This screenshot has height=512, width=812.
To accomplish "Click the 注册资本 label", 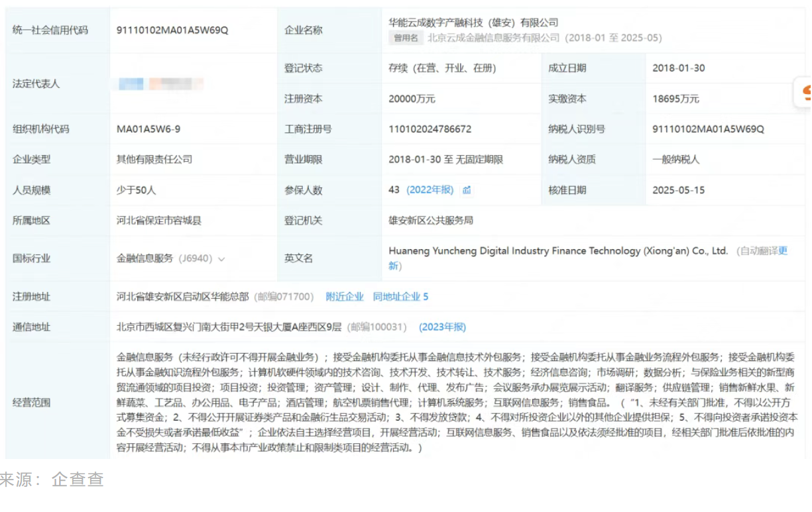I will [304, 99].
